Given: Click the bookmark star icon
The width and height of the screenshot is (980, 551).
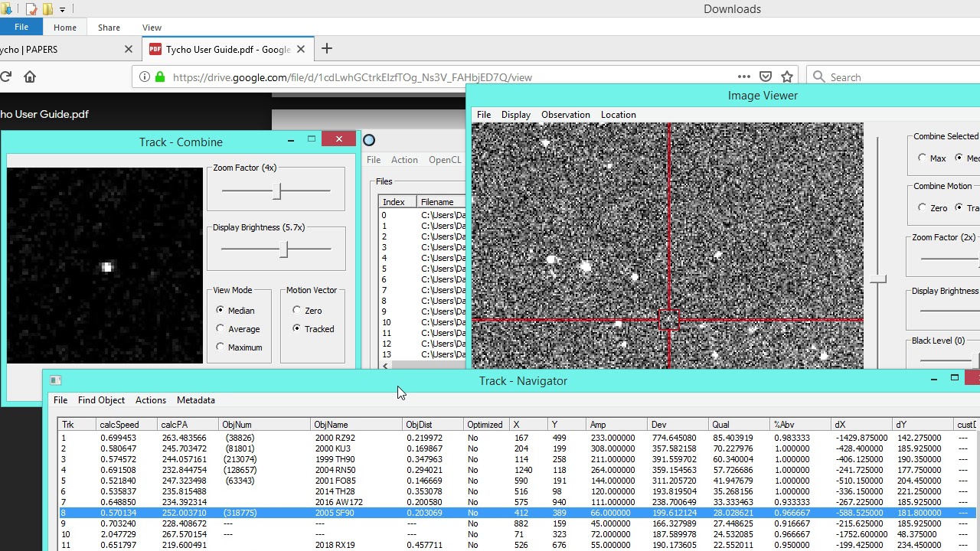Looking at the screenshot, I should [787, 77].
